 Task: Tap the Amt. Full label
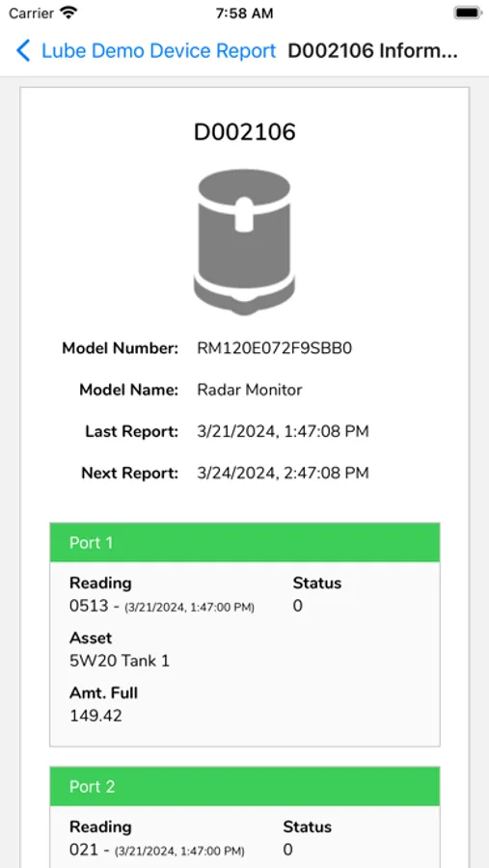click(103, 693)
